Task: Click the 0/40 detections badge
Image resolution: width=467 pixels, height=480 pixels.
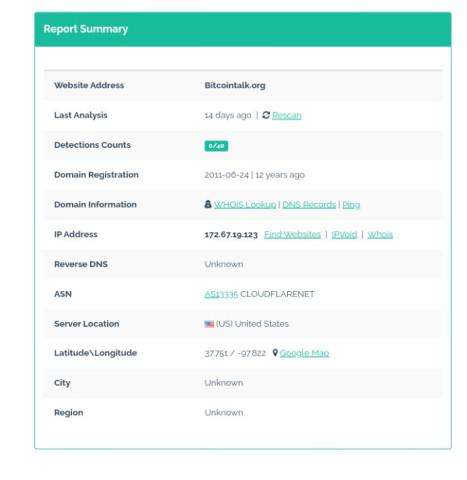Action: pos(216,146)
